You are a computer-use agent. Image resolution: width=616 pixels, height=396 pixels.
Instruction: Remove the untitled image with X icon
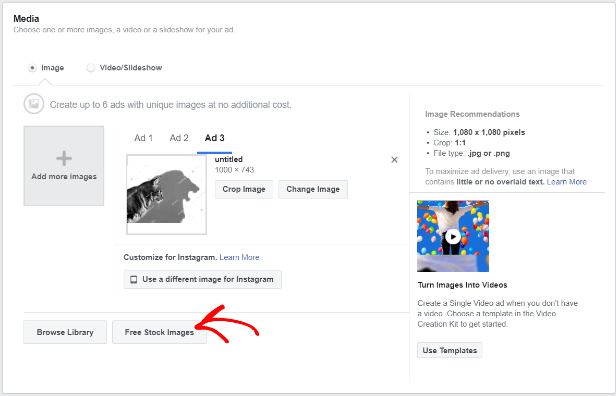click(394, 160)
